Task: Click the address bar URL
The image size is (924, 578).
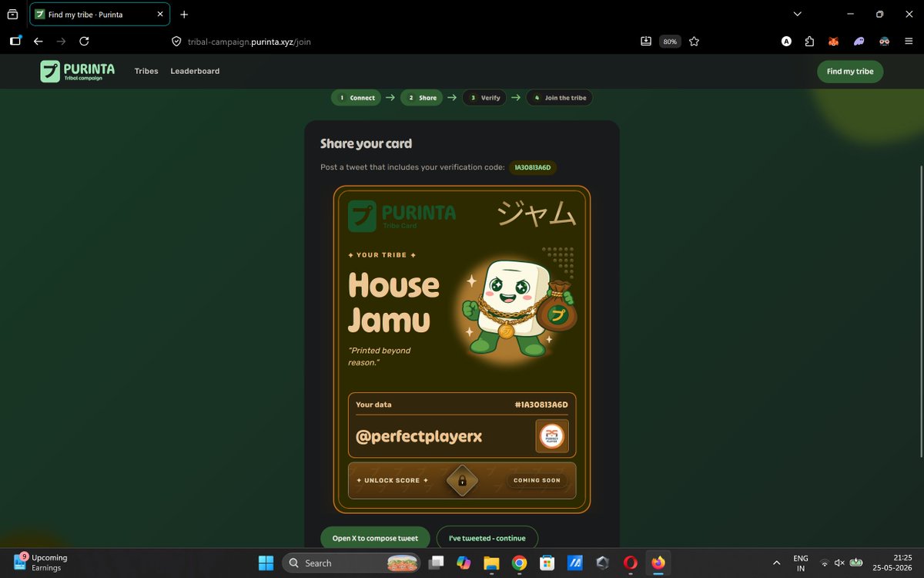Action: (x=249, y=42)
